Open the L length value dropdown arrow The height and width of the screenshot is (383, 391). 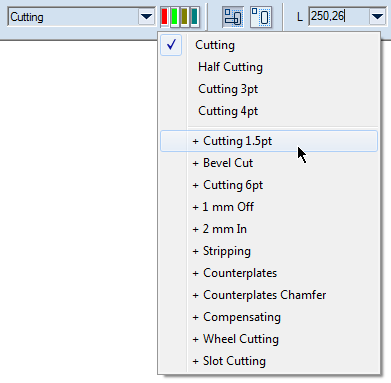[x=377, y=16]
